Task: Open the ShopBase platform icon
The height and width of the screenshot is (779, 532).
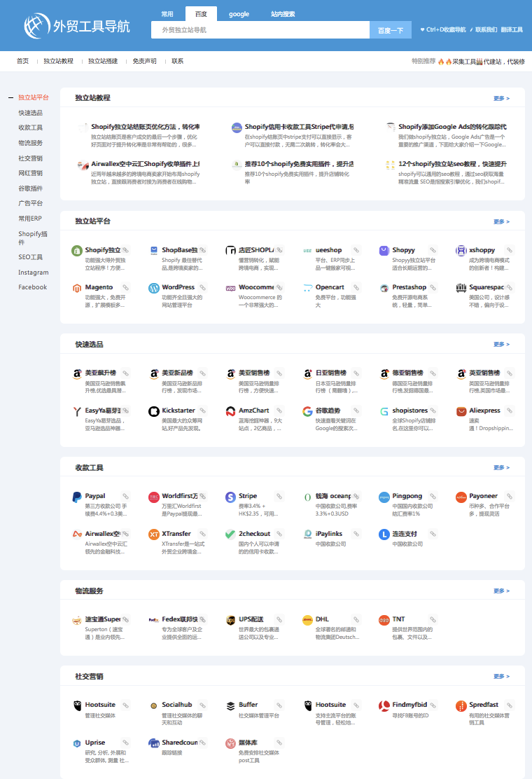Action: click(154, 250)
